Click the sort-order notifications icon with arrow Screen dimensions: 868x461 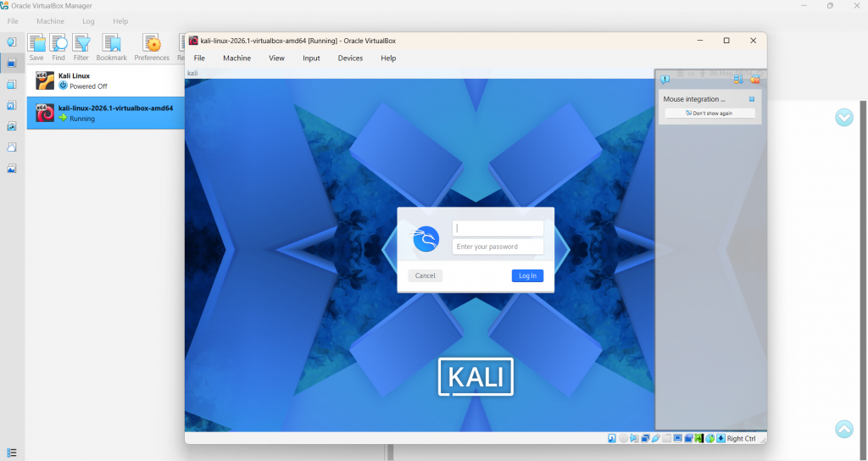coord(738,80)
